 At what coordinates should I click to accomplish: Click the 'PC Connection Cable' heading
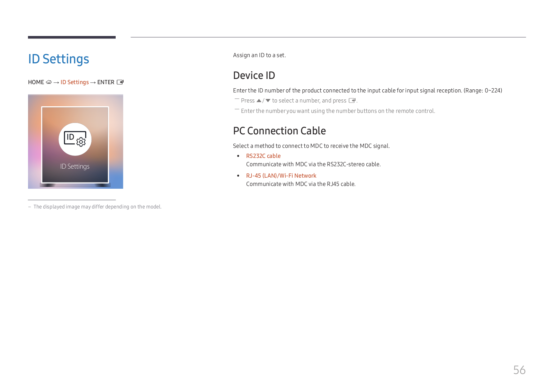(x=279, y=131)
